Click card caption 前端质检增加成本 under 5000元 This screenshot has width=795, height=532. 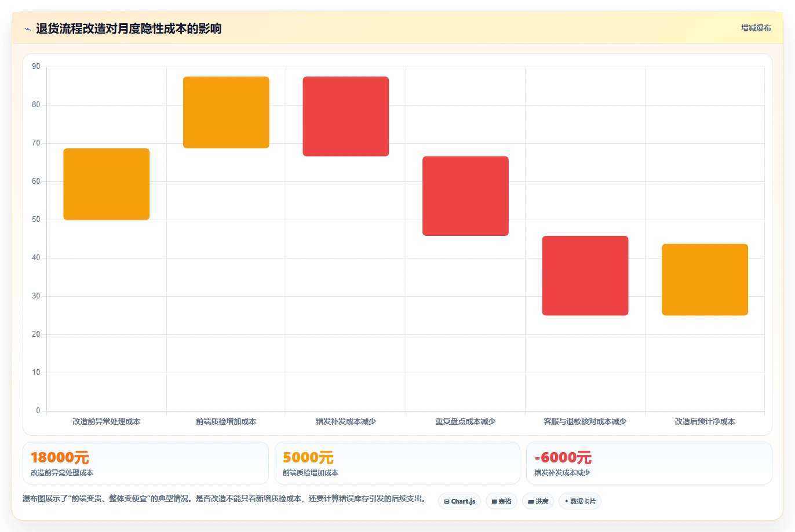[311, 473]
